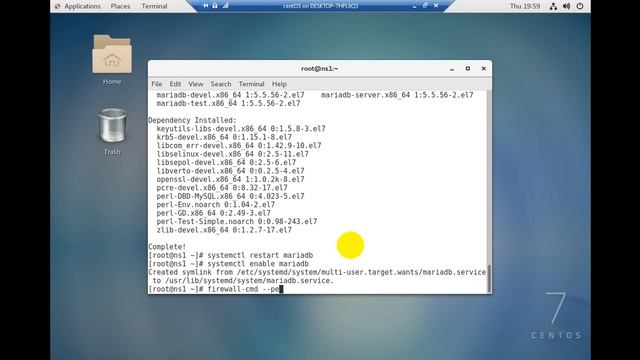Click 'libselinux-devel.x86_64' package line
Screen dimensions: 640x360
point(233,154)
